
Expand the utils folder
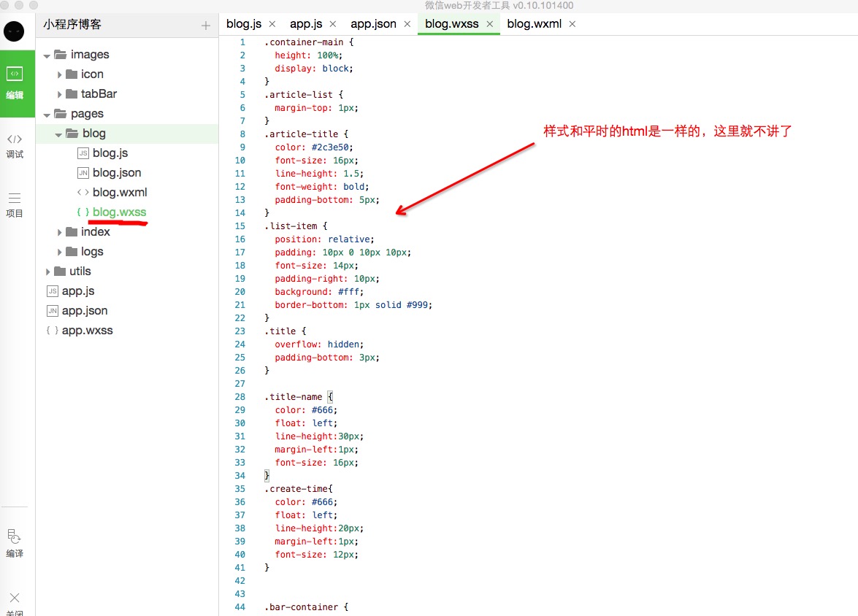pos(47,272)
